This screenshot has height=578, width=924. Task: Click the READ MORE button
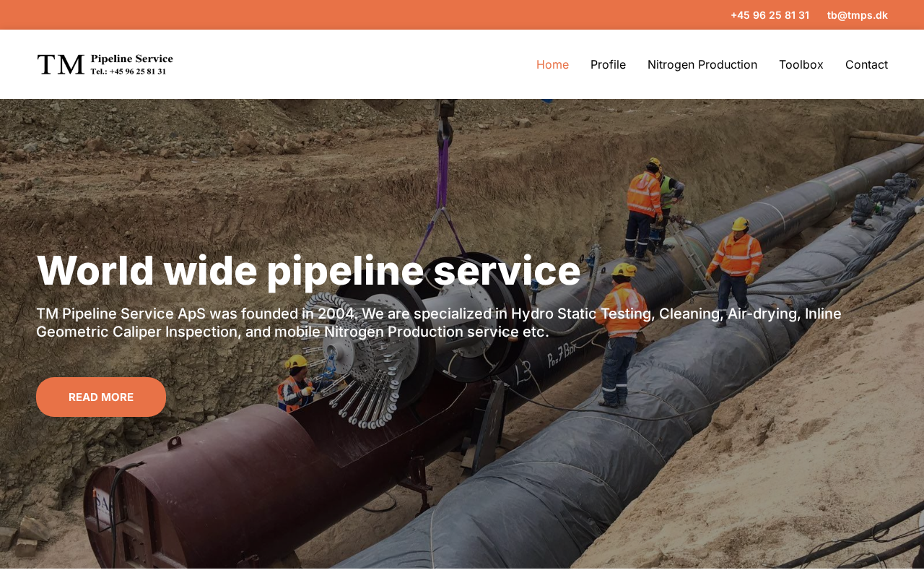click(101, 397)
